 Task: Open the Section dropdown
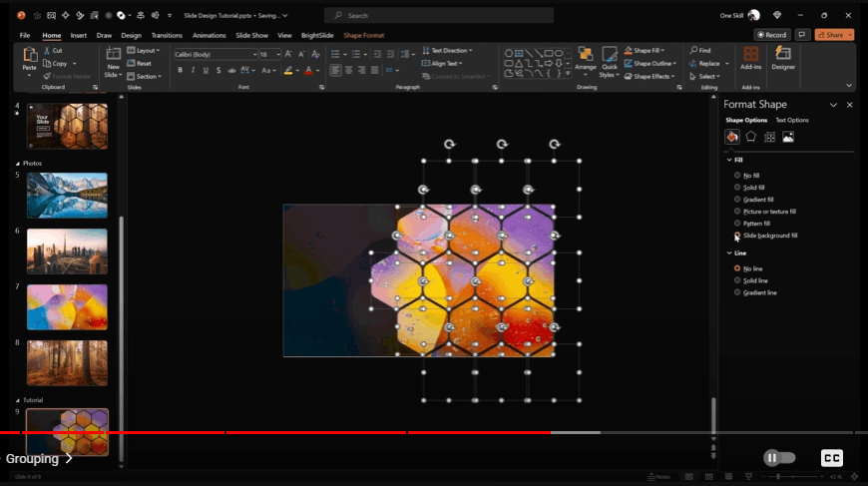(x=144, y=77)
